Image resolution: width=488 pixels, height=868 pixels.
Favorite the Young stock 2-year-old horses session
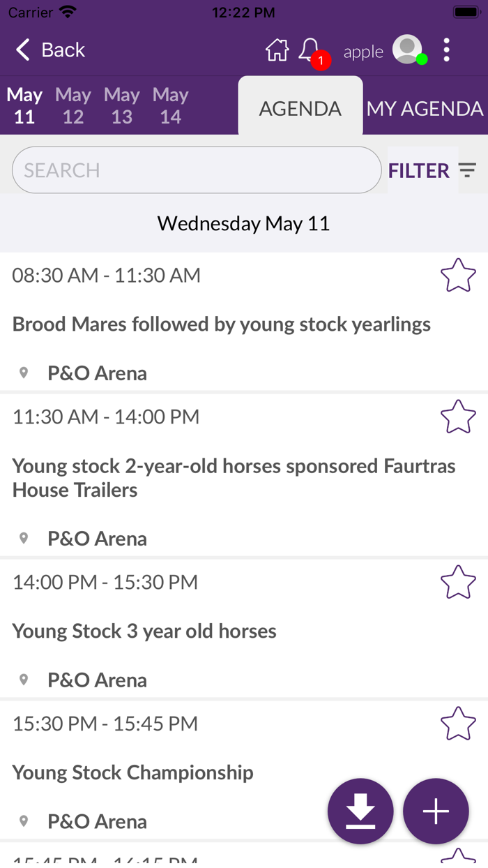[x=458, y=417]
